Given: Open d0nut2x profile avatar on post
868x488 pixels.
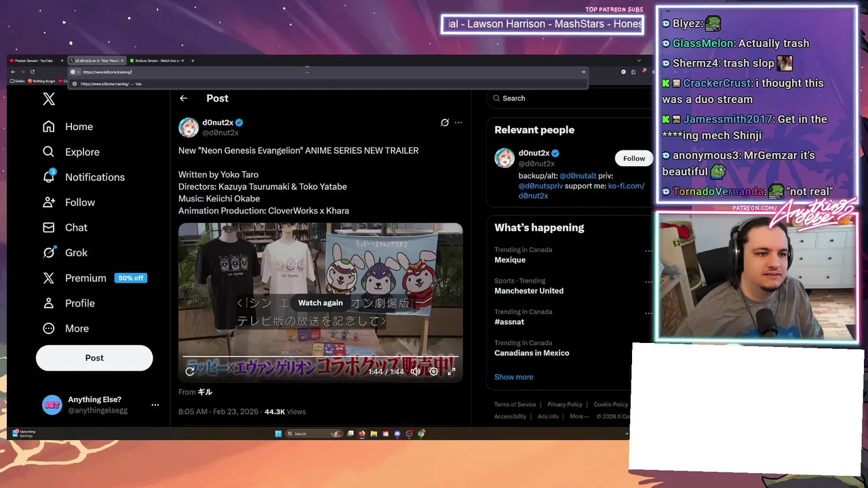Looking at the screenshot, I should click(x=189, y=127).
